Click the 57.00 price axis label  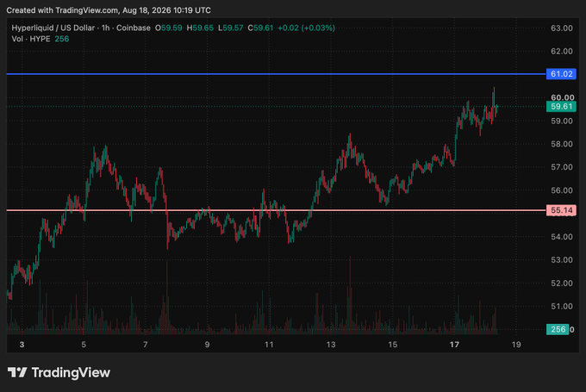pyautogui.click(x=561, y=167)
